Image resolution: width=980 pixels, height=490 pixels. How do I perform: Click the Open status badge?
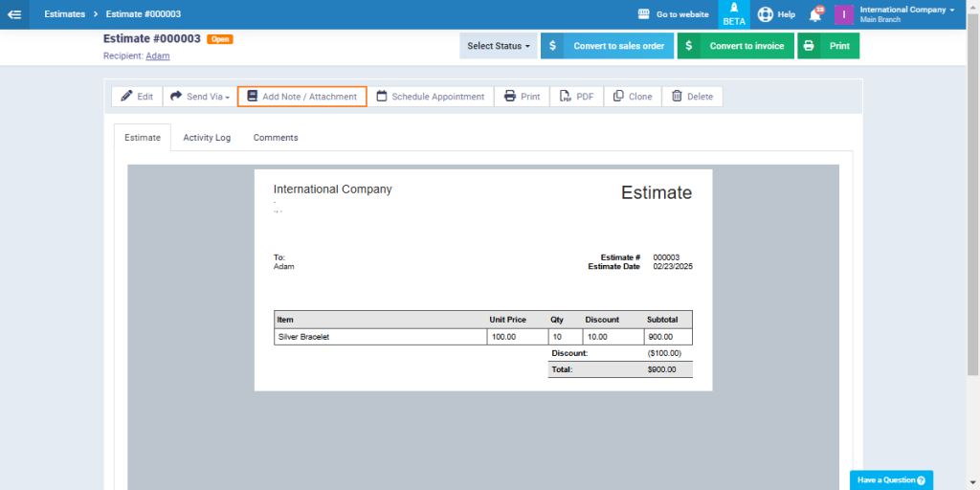pyautogui.click(x=220, y=38)
